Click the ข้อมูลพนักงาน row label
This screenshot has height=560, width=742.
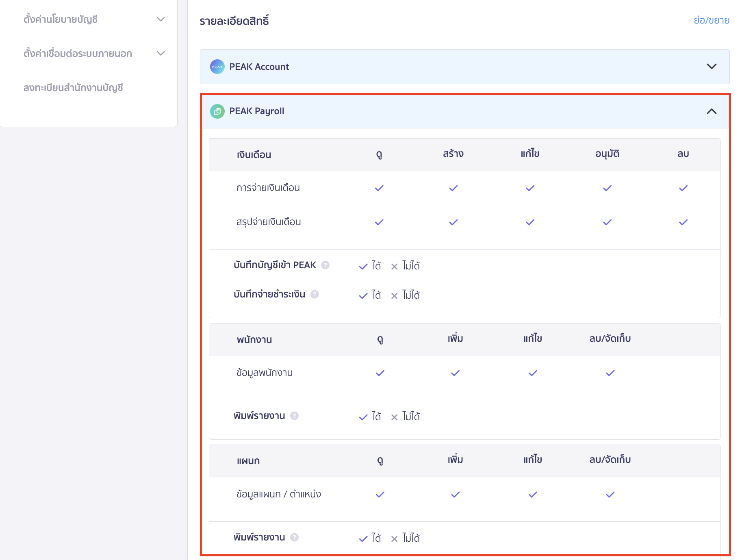pos(264,373)
